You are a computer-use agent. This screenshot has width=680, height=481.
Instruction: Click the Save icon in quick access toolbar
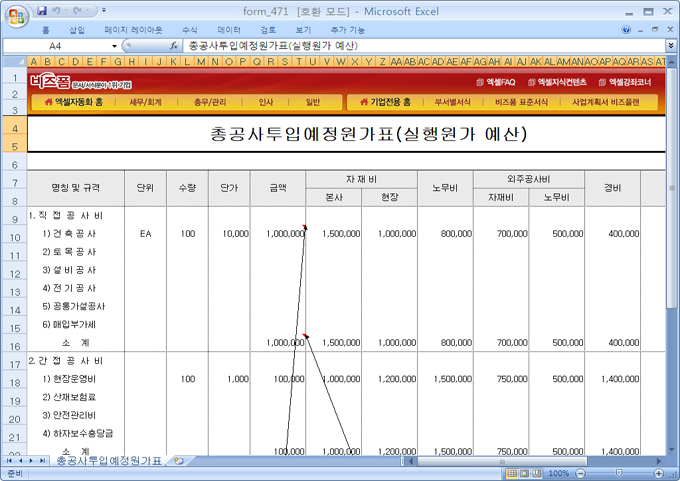(41, 10)
